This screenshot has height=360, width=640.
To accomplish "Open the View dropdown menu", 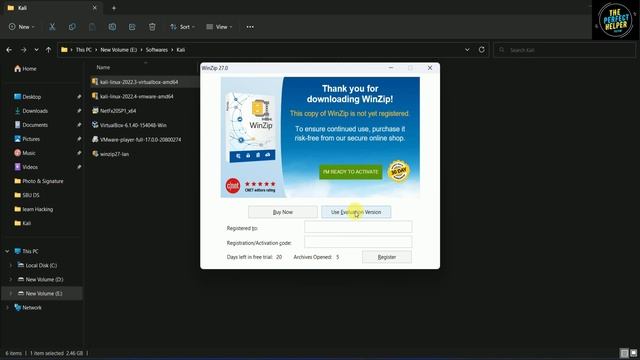I will 219,27.
